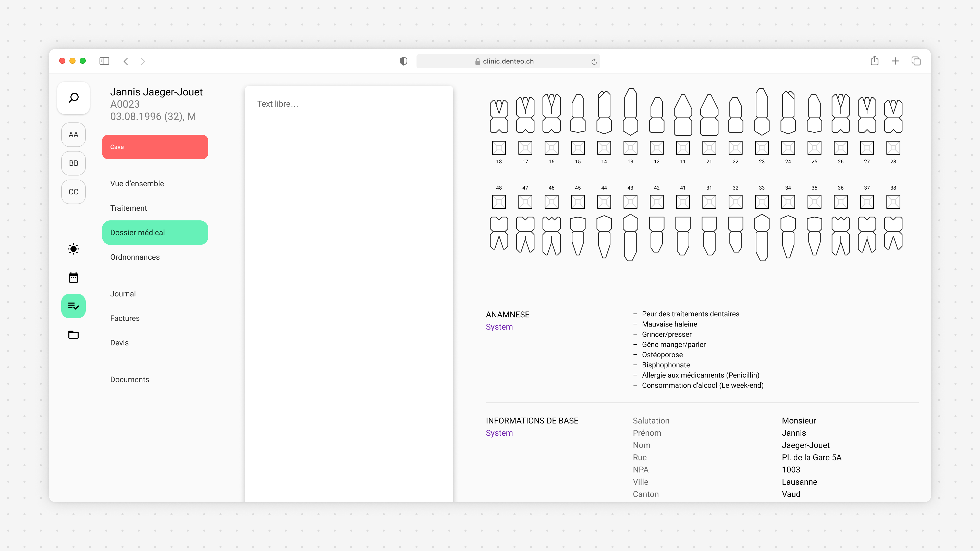Toggle the browser sidebar panel icon

tap(104, 61)
